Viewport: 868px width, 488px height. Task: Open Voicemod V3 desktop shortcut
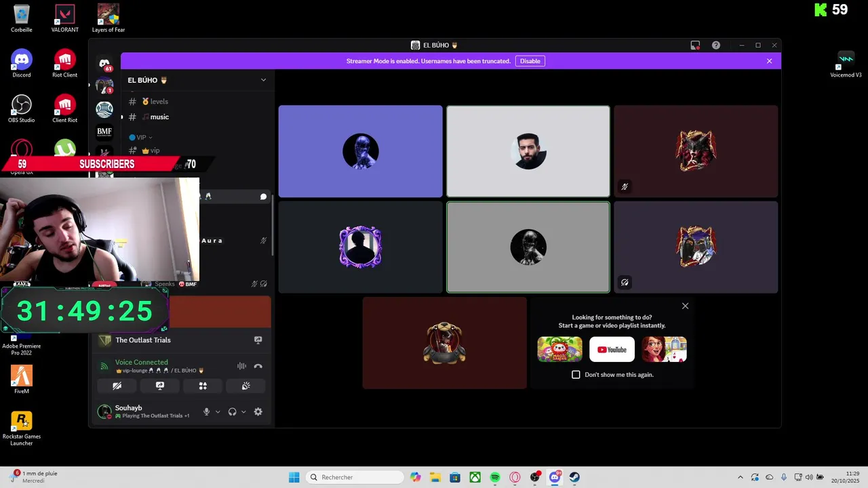(846, 64)
